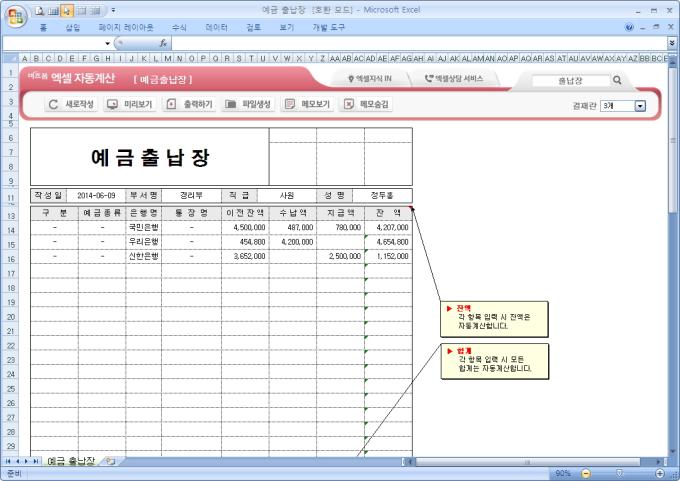The width and height of the screenshot is (680, 481).
Task: Click the zoom out minus button
Action: pyautogui.click(x=585, y=474)
